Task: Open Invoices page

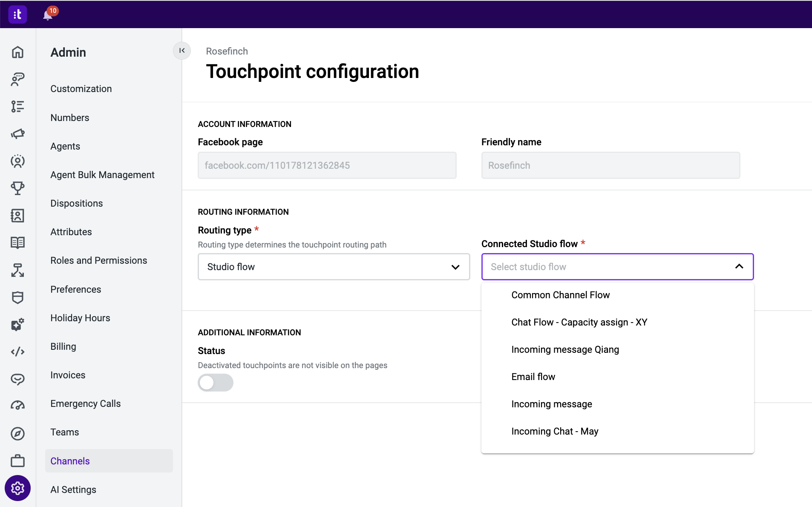Action: [x=68, y=375]
